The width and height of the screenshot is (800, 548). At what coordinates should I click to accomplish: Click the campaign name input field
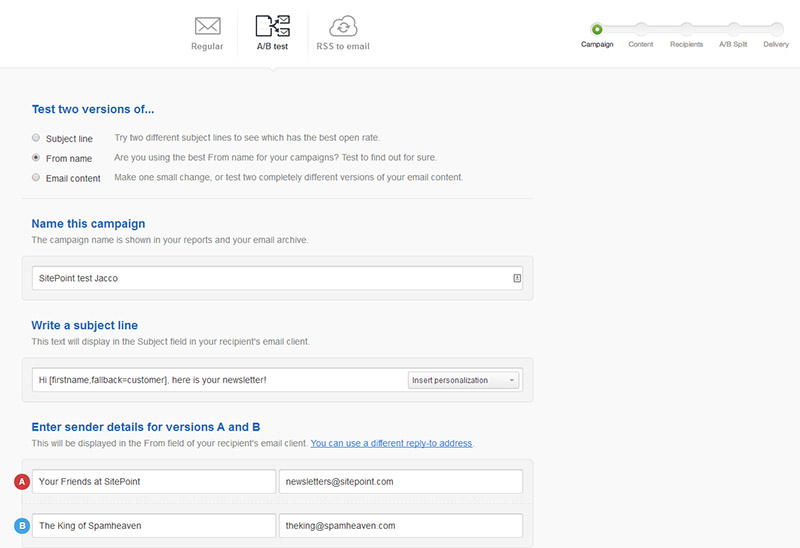point(270,278)
